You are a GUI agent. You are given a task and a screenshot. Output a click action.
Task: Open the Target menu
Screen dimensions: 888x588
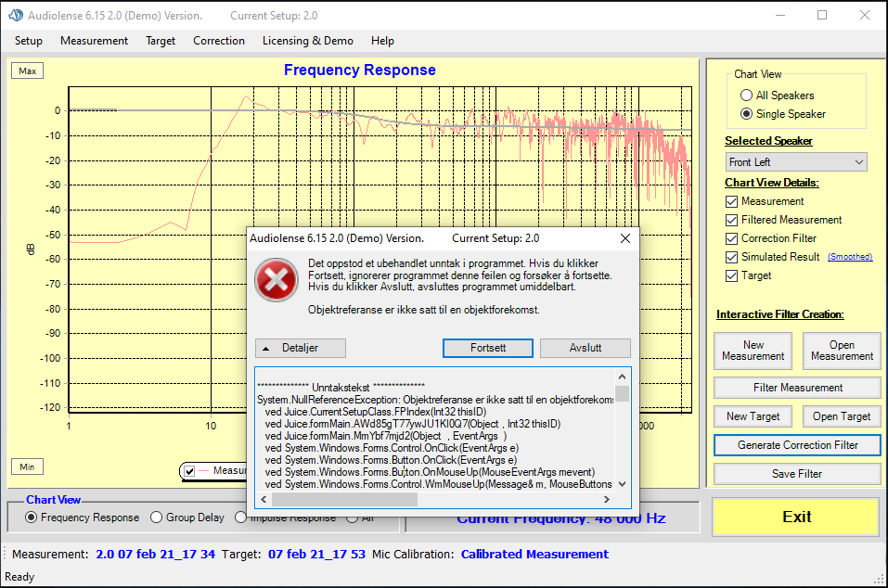click(161, 41)
